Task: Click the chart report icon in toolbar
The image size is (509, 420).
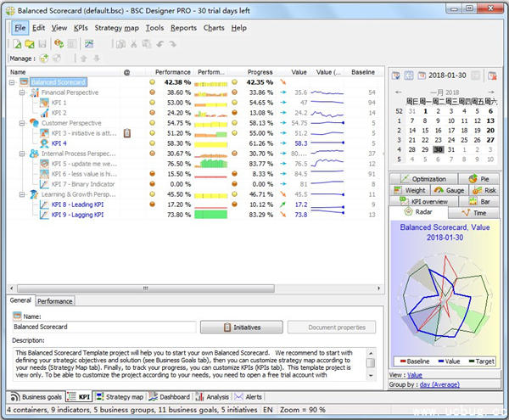Action: point(87,43)
